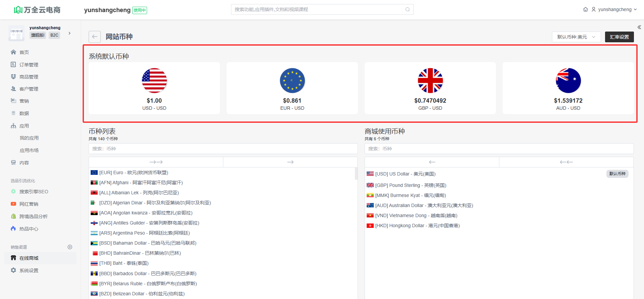Select [AFN] Afghani in the currency list
The height and width of the screenshot is (299, 644).
141,183
